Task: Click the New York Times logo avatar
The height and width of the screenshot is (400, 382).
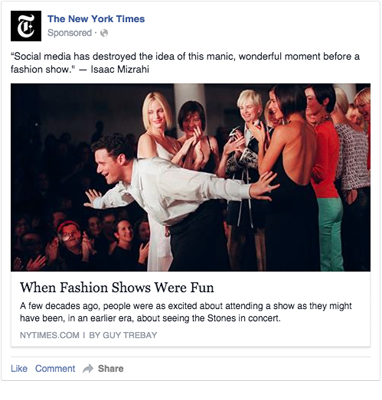Action: tap(26, 26)
